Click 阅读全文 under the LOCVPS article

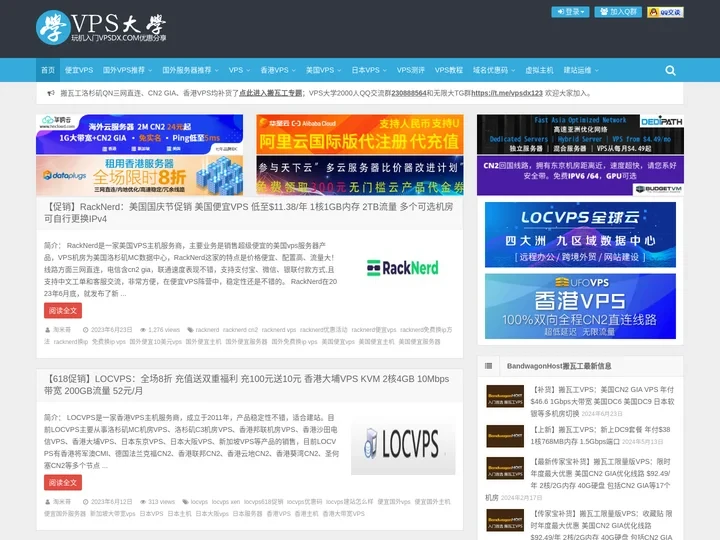pos(63,483)
